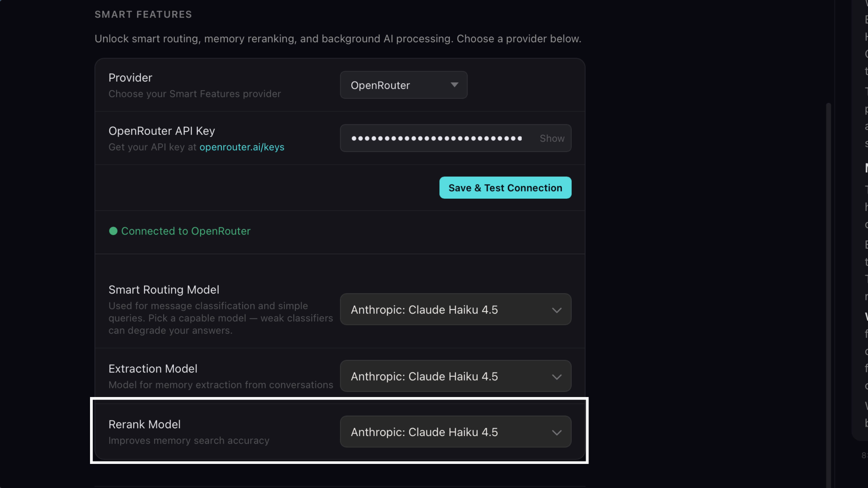
Task: Expand the Extraction Model dropdown
Action: tap(456, 376)
